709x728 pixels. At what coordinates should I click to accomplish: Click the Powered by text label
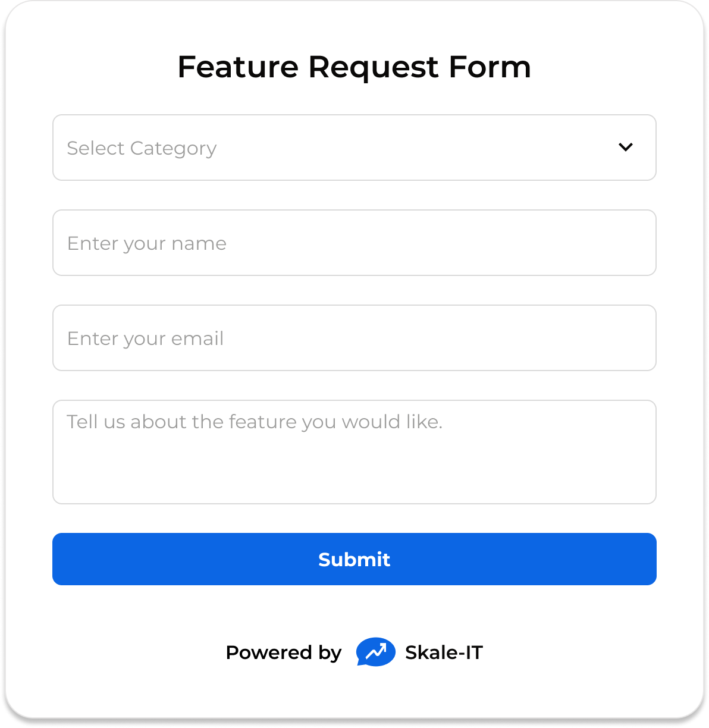(284, 652)
